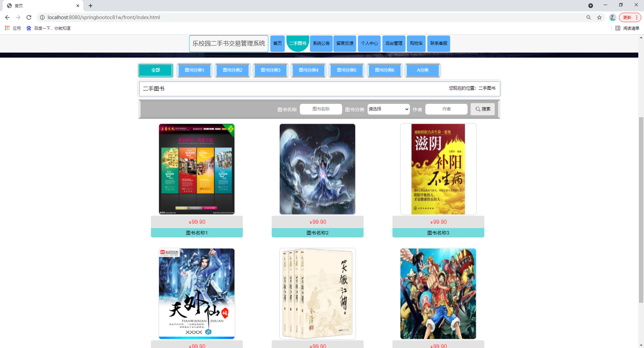The image size is (644, 348).
Task: Filter by 图书分类4 category
Action: [x=309, y=70]
